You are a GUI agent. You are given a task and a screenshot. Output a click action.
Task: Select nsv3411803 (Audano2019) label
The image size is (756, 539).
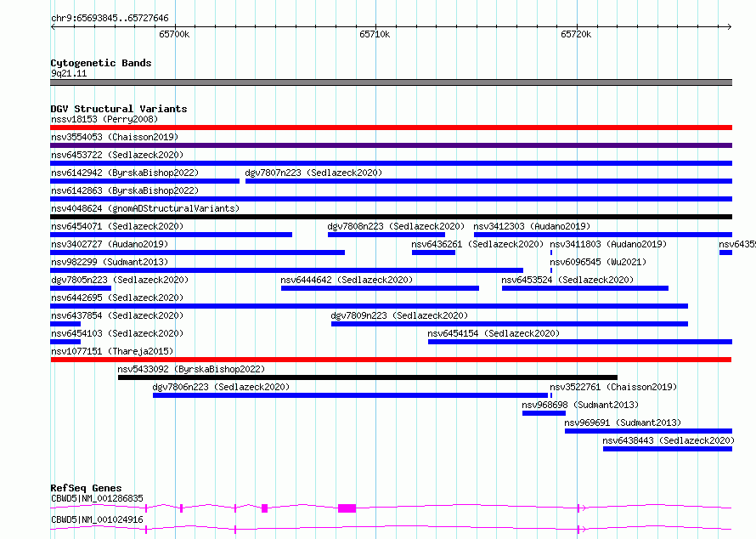click(x=608, y=244)
